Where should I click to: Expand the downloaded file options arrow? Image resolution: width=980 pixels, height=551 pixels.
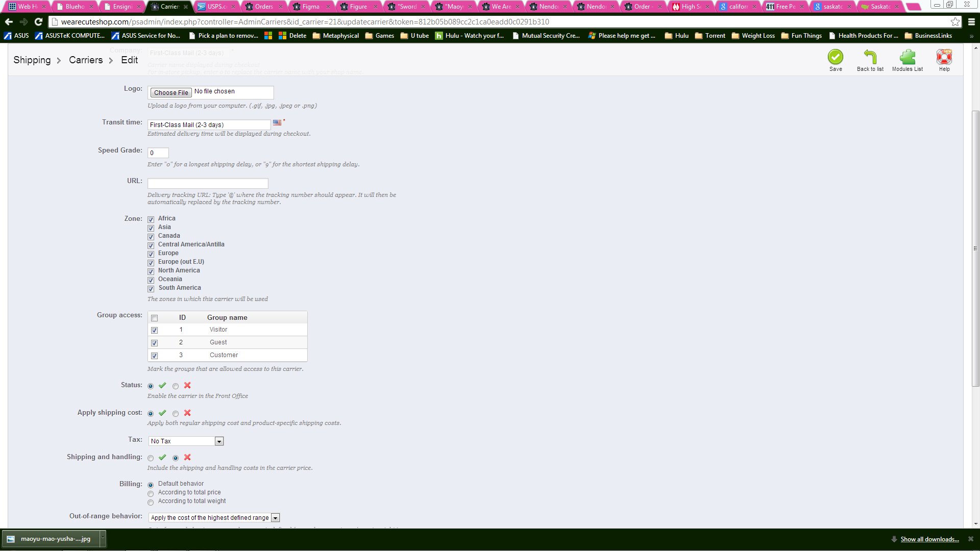103,538
